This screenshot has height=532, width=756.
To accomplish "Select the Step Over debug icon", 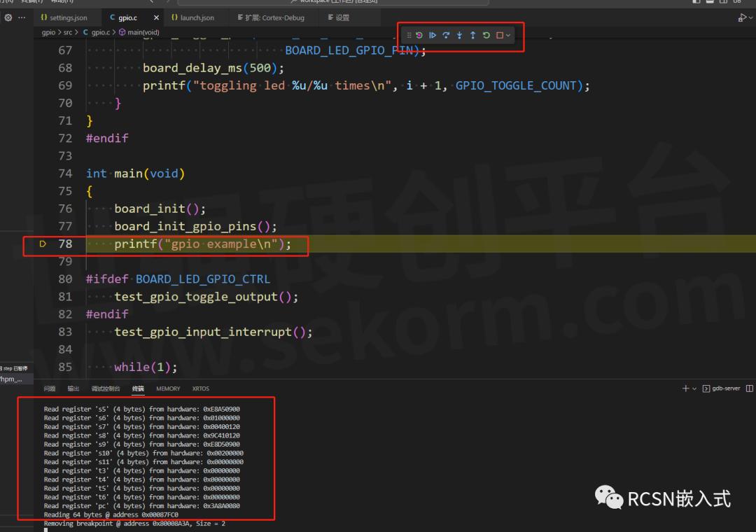I will point(447,35).
